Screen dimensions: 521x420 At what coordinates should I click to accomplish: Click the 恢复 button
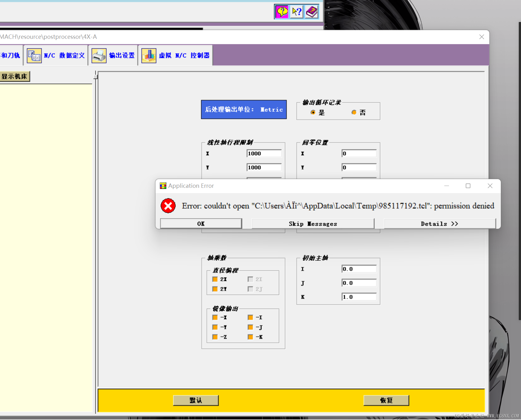pos(386,400)
